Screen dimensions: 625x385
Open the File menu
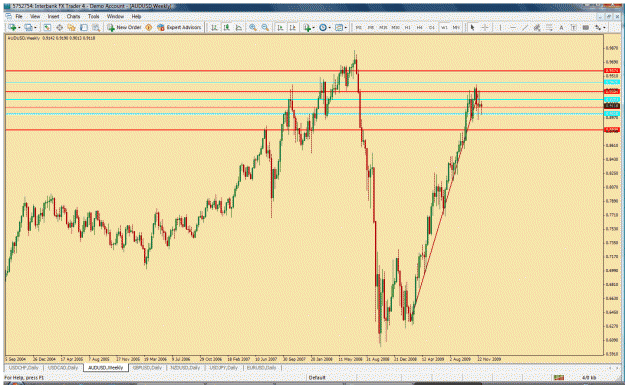coord(19,16)
